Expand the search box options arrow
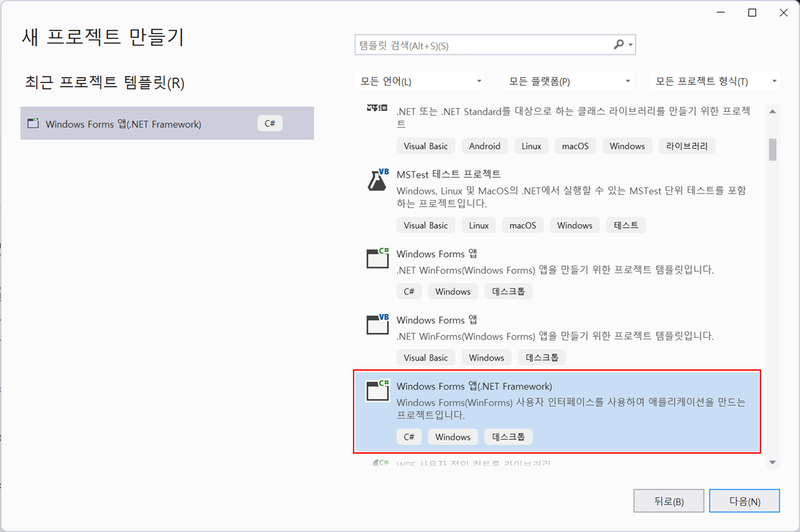 [631, 45]
